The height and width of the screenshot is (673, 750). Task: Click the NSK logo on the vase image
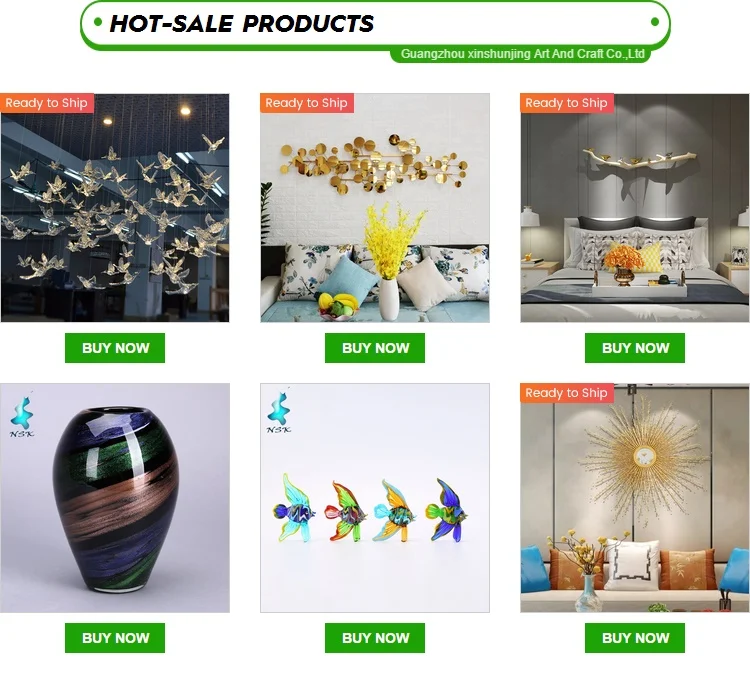(22, 416)
